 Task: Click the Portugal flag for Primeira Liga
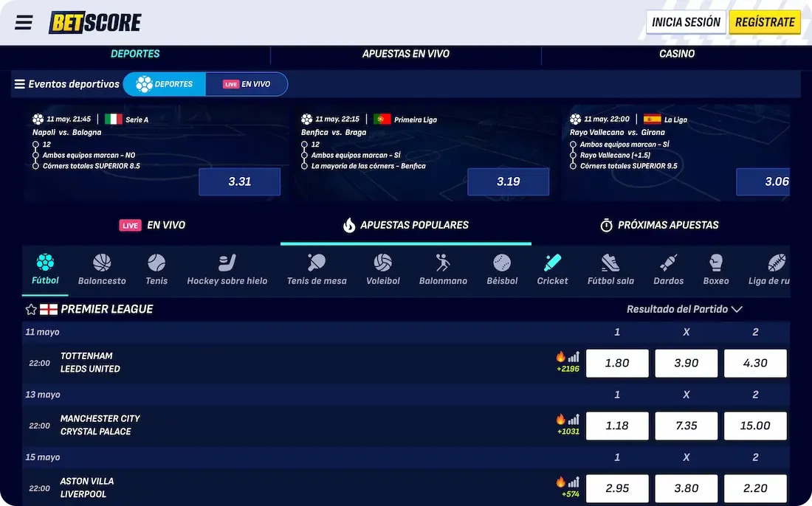pos(382,119)
